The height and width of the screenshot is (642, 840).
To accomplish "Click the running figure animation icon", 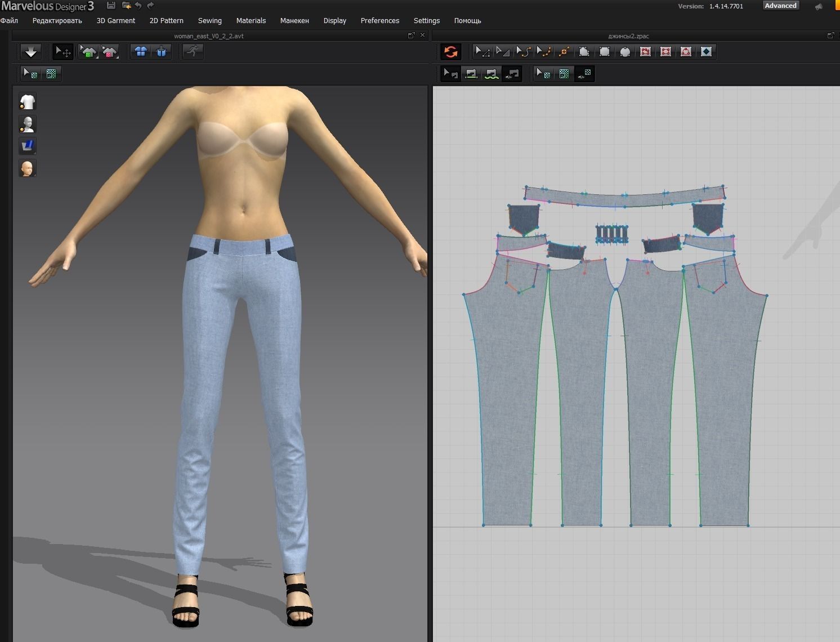I will pyautogui.click(x=193, y=52).
